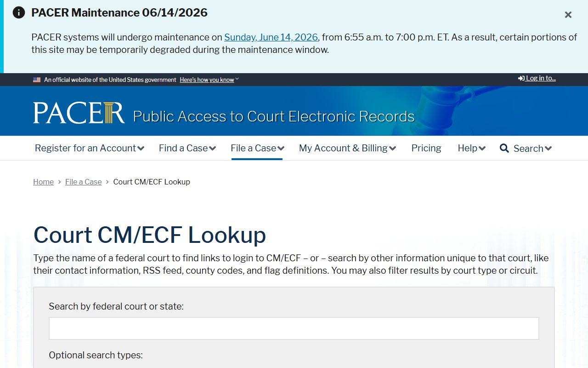
Task: Expand the Search dropdown
Action: pyautogui.click(x=532, y=148)
